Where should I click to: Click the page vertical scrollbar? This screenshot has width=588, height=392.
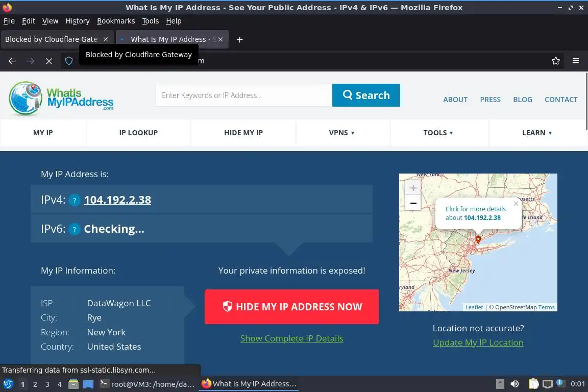point(586,101)
